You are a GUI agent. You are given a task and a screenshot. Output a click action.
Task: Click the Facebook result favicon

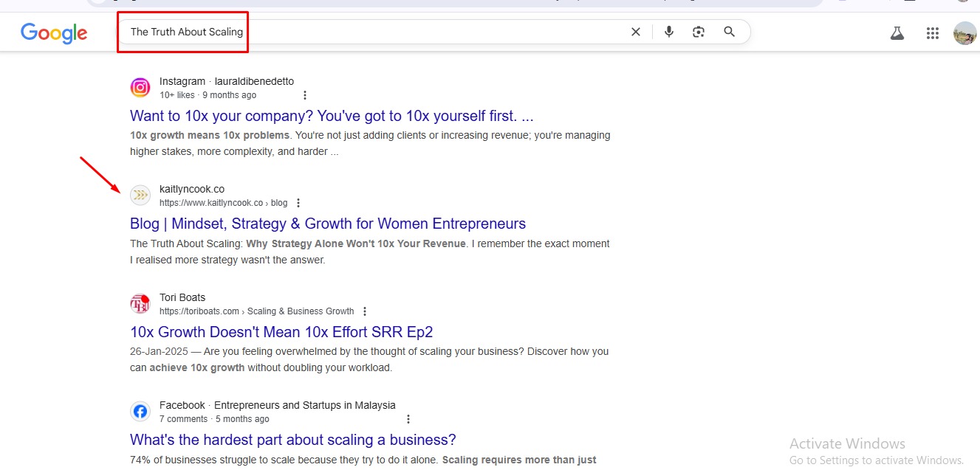point(140,412)
